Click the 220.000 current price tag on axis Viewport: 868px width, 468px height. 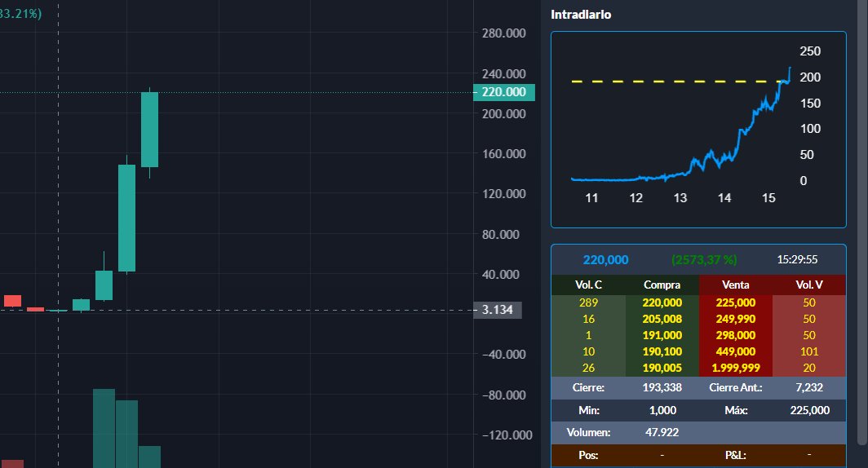click(x=504, y=92)
